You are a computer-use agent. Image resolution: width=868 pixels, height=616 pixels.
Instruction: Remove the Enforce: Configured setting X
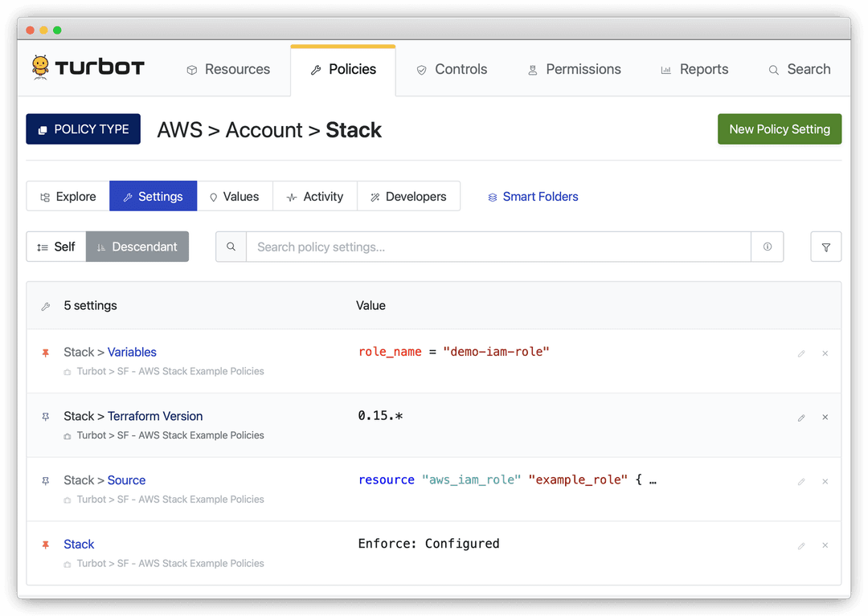(825, 546)
